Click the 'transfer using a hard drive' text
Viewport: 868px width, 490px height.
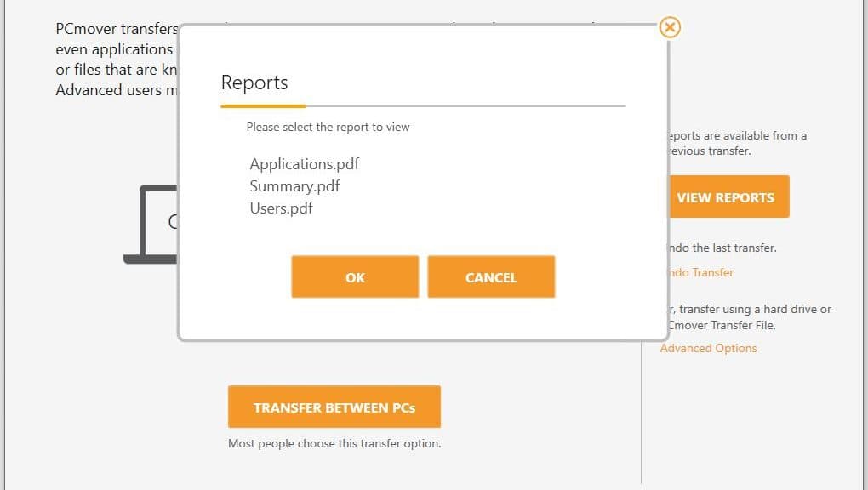click(x=749, y=316)
